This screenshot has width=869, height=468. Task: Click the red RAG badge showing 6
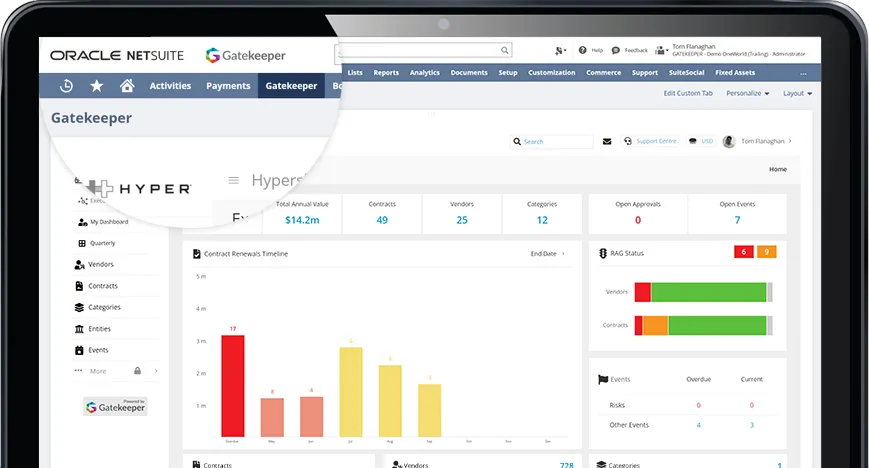point(744,252)
